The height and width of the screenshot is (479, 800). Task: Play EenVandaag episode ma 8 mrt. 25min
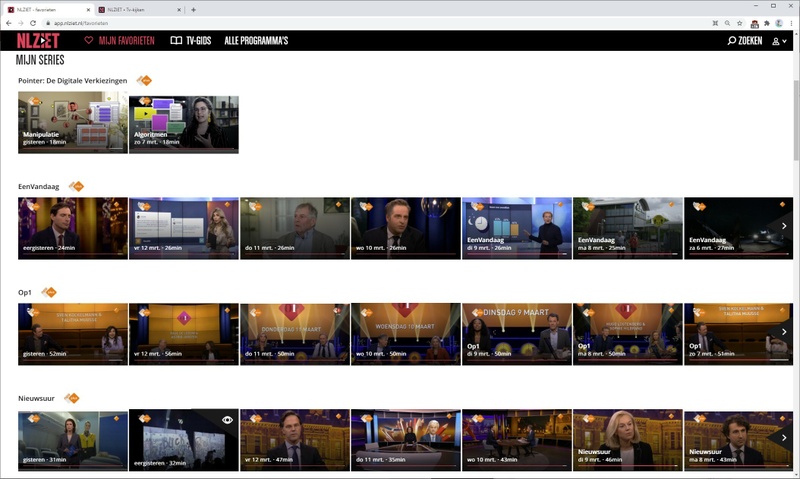tap(628, 229)
